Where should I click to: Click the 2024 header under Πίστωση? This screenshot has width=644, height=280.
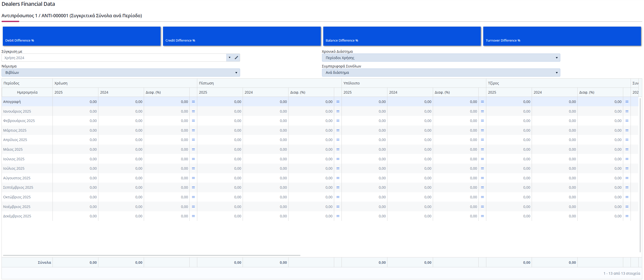(x=265, y=92)
